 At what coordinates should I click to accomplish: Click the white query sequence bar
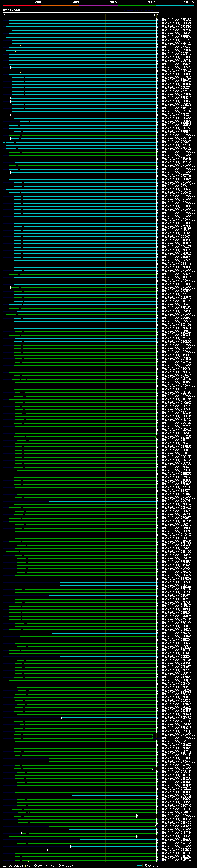tap(81, 13)
